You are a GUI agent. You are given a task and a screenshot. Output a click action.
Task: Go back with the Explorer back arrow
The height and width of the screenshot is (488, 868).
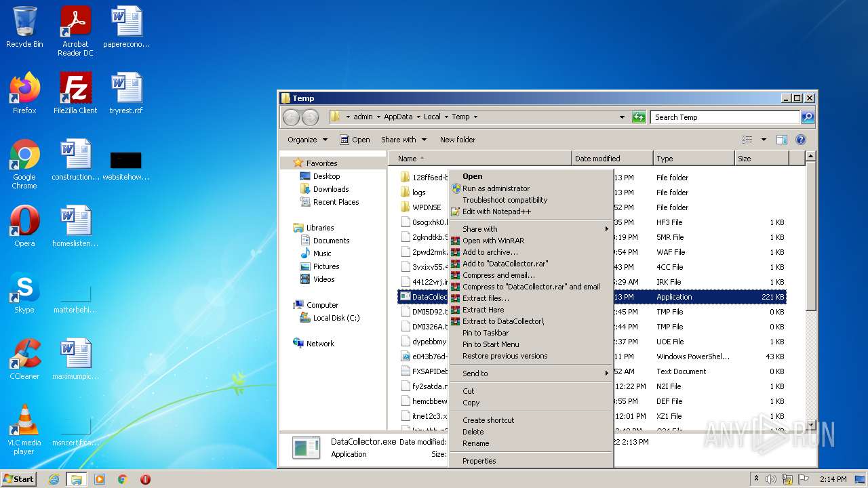coord(291,117)
